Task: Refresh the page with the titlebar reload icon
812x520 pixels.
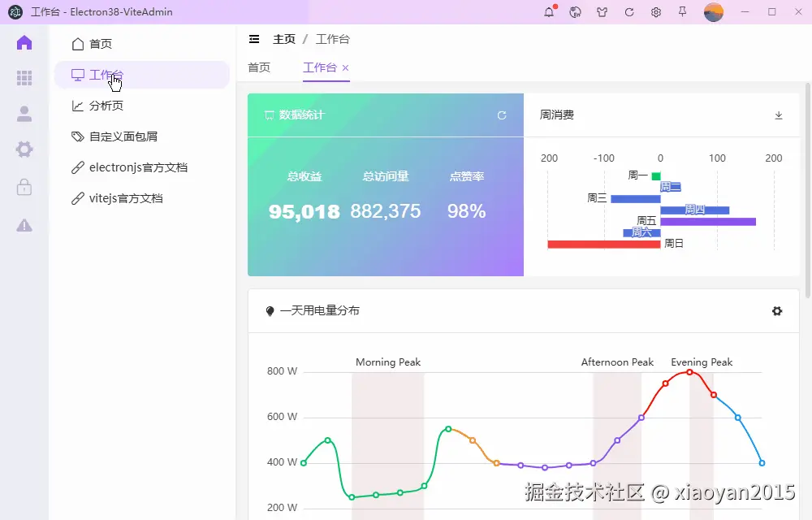Action: 628,12
